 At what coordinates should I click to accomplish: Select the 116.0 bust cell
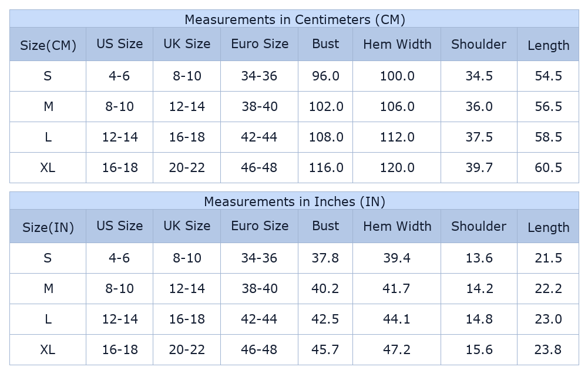[x=326, y=168]
